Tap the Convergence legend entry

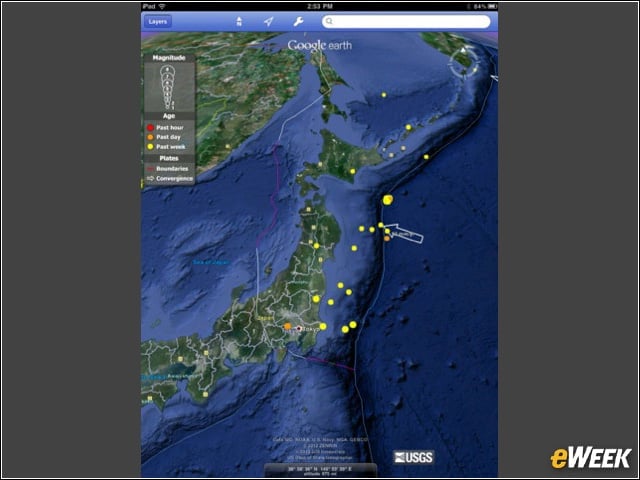(170, 178)
